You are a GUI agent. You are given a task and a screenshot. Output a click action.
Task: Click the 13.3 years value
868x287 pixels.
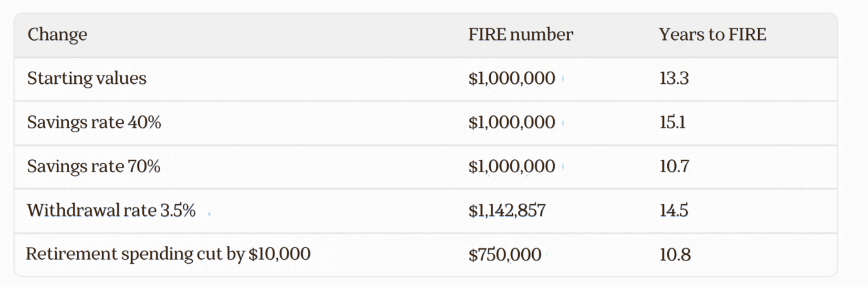click(674, 79)
